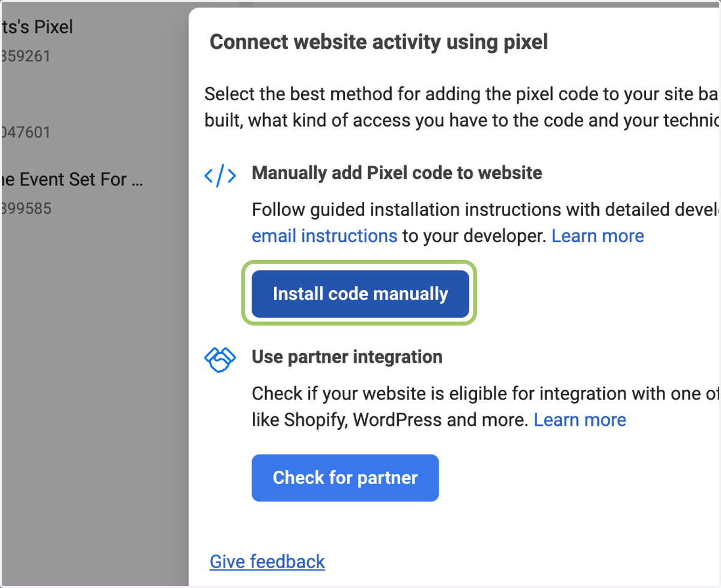Click the handshake partner integration icon
The image size is (721, 588).
click(x=220, y=359)
